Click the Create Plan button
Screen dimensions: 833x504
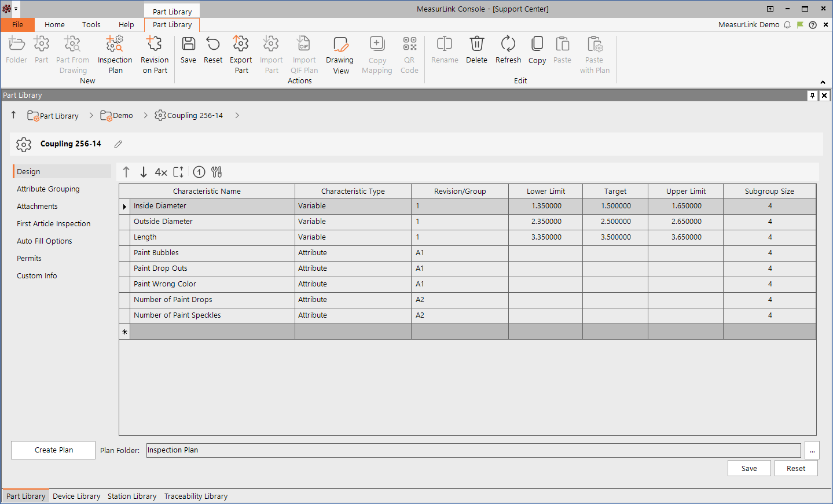[x=53, y=450]
